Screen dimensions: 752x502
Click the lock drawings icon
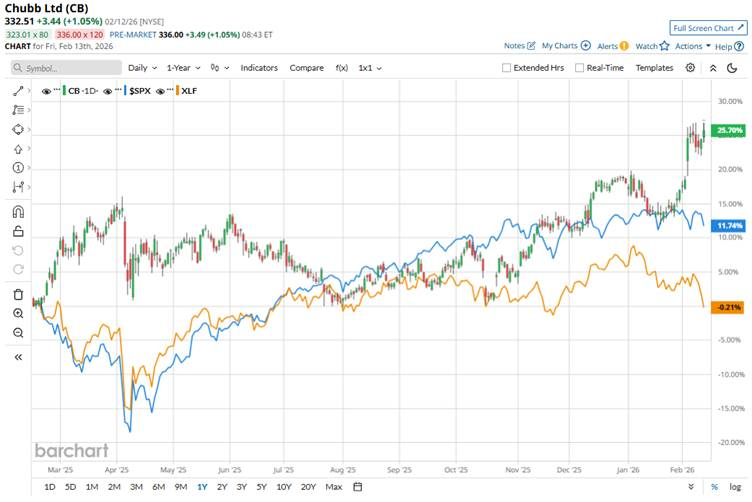(18, 231)
